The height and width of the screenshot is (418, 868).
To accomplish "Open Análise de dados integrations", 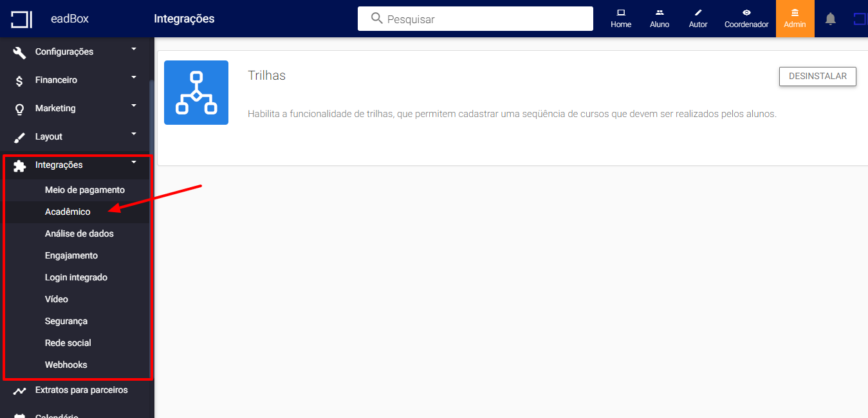I will (79, 233).
